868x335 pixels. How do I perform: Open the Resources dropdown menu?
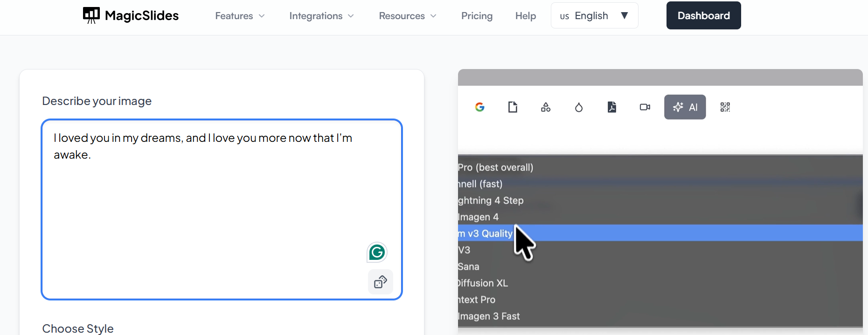pos(408,16)
